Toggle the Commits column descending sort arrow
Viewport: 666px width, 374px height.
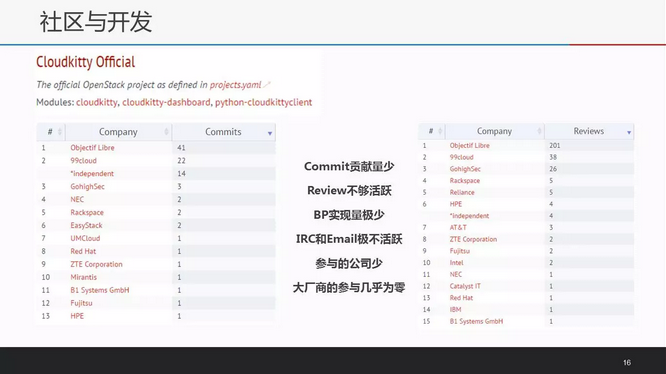(x=270, y=133)
